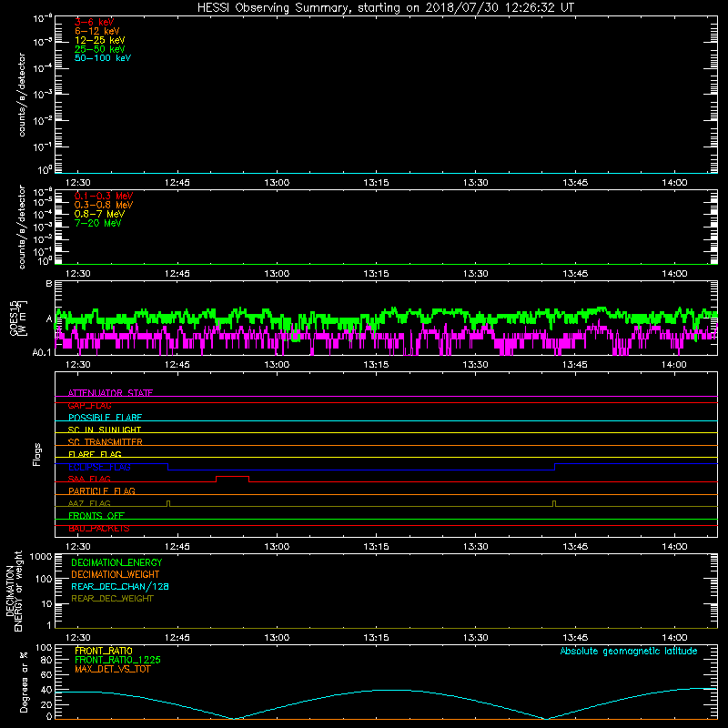Viewport: 728px width, 728px height.
Task: Click the 12:30 tick label under the GOES panel
Action: [78, 365]
